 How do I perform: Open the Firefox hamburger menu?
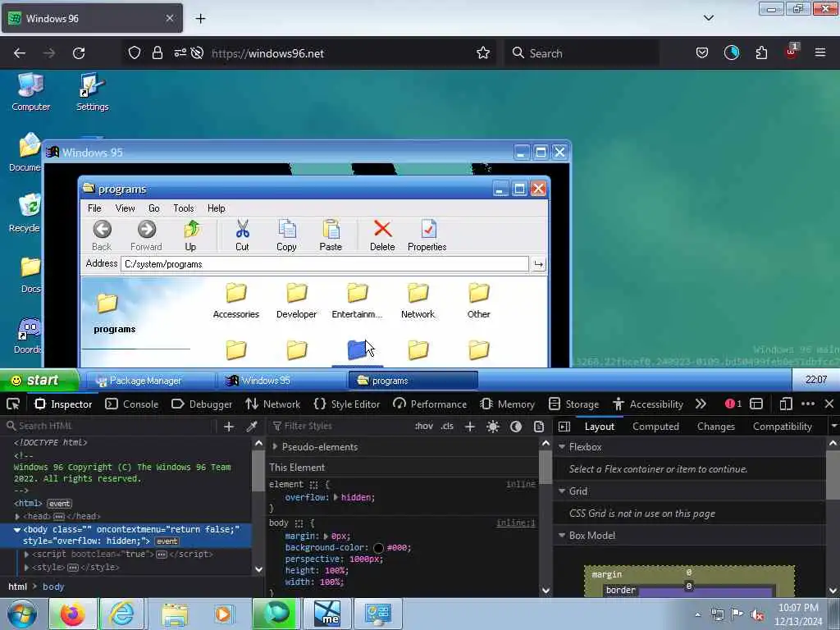point(820,53)
